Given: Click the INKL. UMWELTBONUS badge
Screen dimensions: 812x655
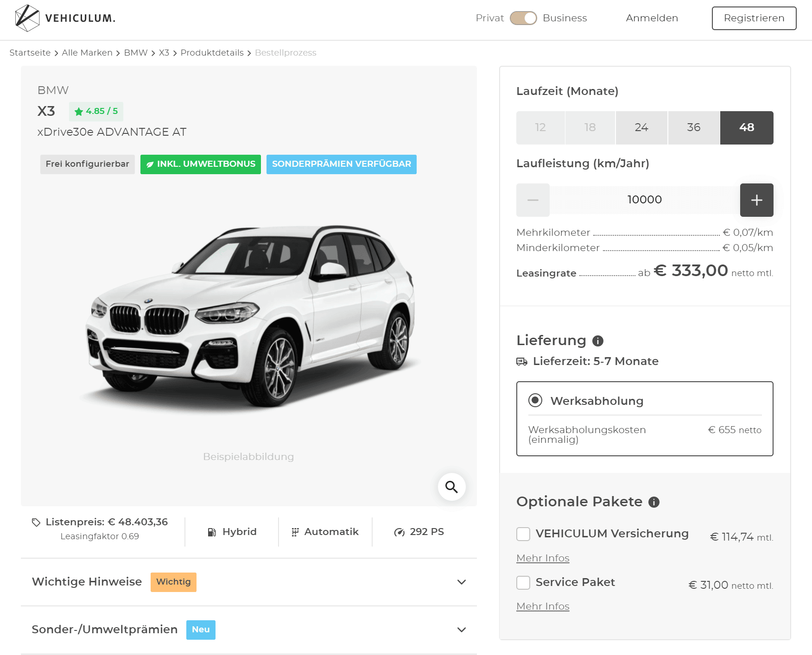Looking at the screenshot, I should 201,164.
